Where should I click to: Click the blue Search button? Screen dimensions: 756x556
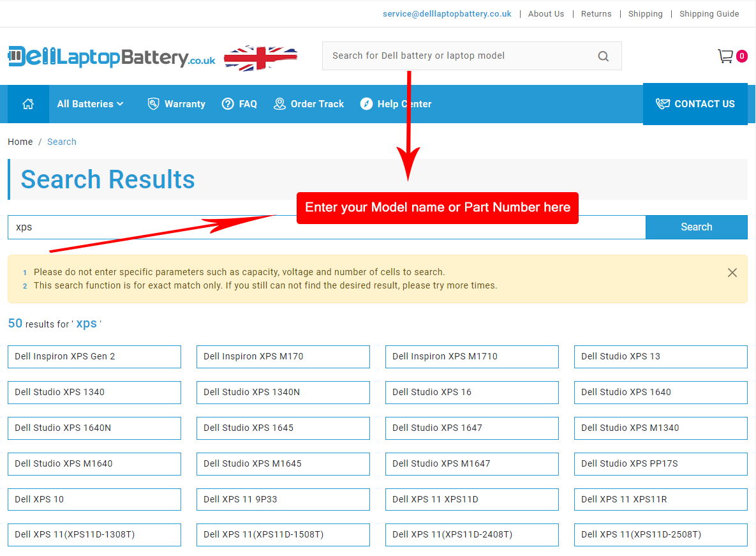click(696, 227)
